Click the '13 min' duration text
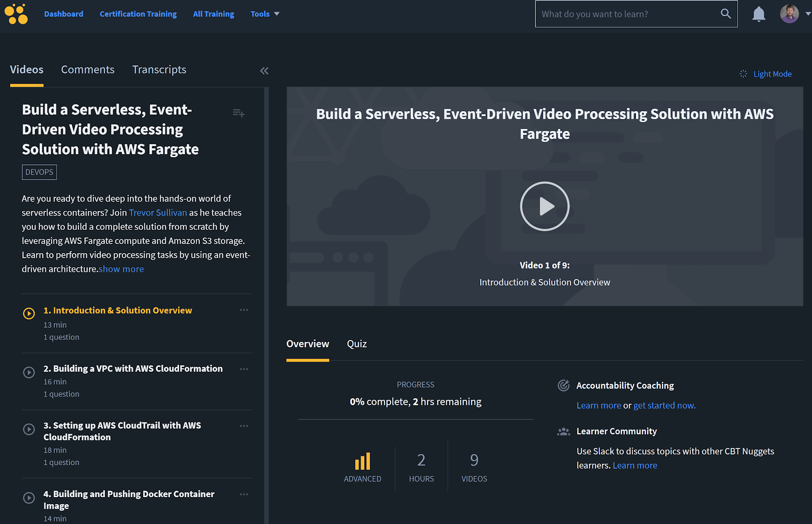 tap(55, 325)
